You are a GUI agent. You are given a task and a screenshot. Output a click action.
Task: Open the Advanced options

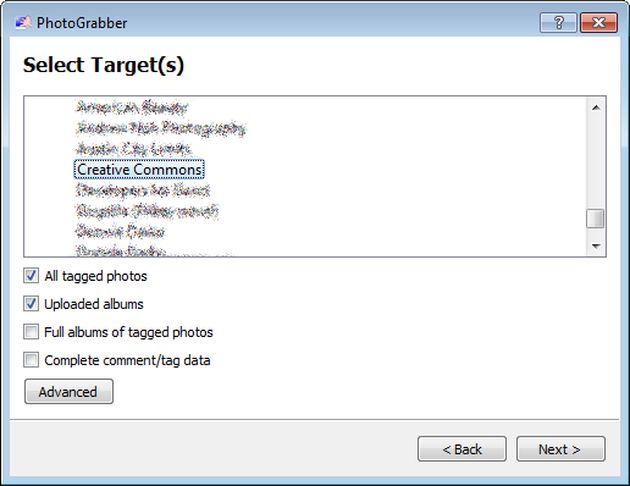(69, 392)
